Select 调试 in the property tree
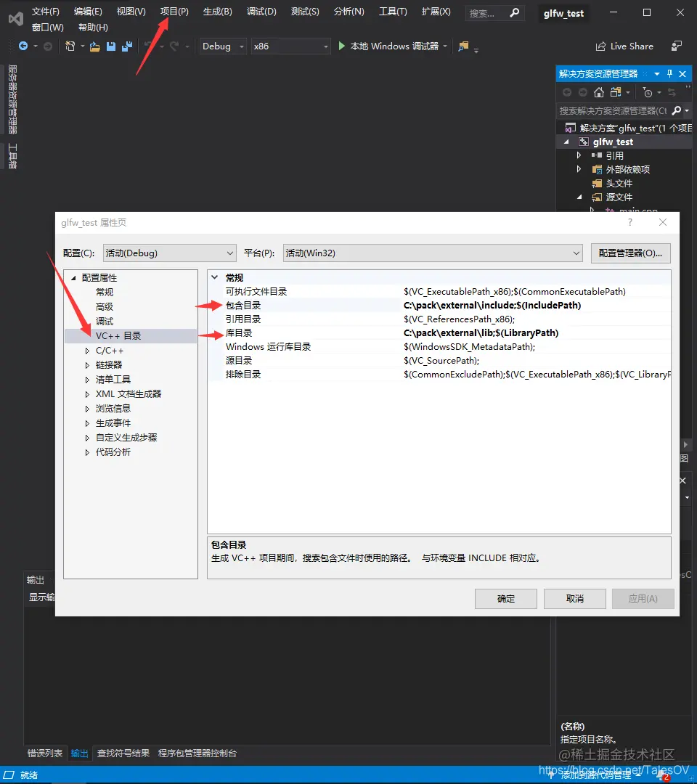 tap(105, 321)
